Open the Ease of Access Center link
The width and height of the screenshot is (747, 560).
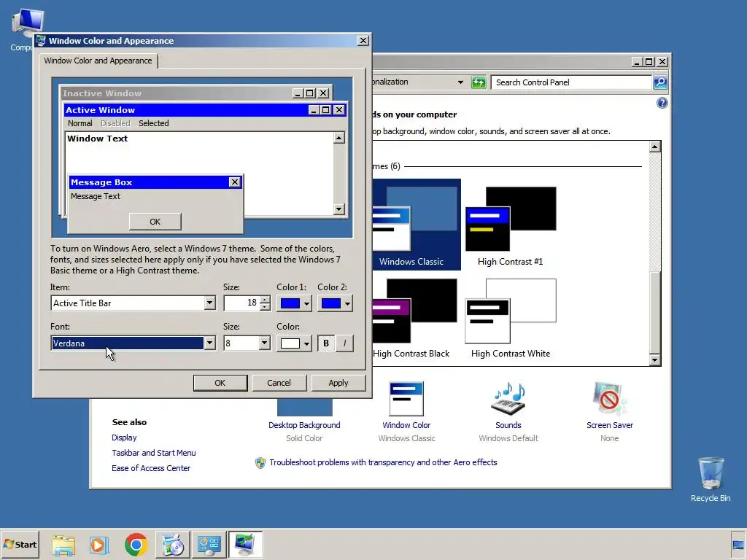pos(151,468)
